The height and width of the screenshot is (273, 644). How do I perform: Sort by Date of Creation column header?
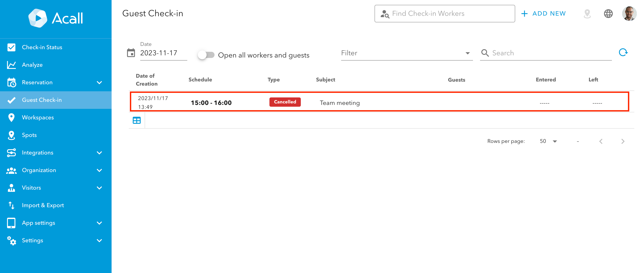point(147,80)
